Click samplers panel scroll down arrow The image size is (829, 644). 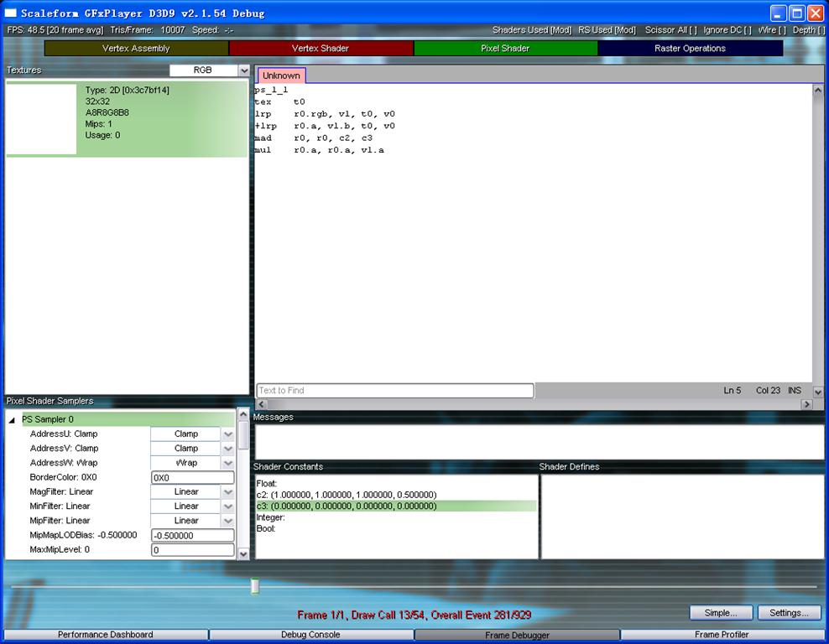(x=243, y=553)
